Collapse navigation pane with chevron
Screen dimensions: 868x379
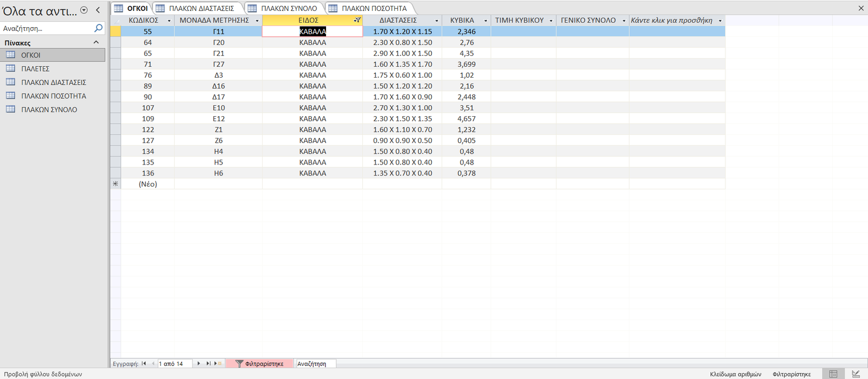98,10
